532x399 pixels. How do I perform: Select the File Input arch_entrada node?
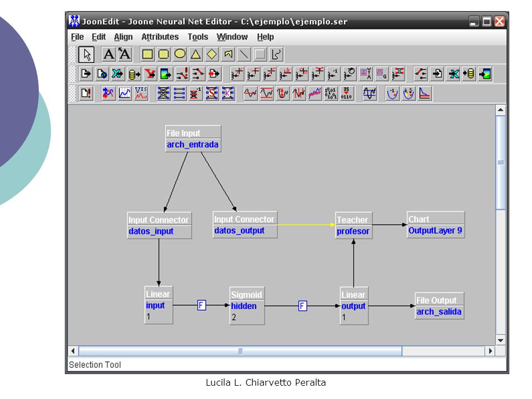(193, 139)
